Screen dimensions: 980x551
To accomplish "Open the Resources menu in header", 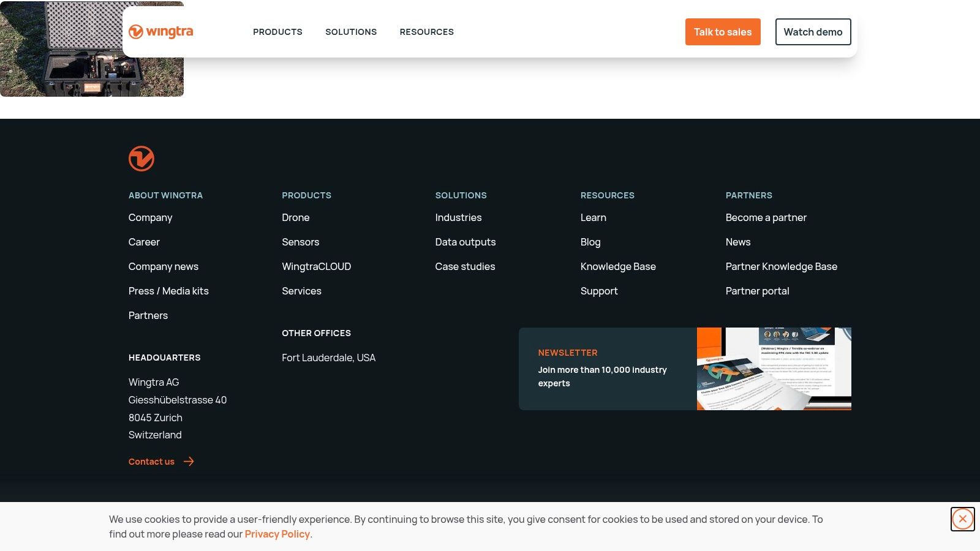I will pos(427,32).
